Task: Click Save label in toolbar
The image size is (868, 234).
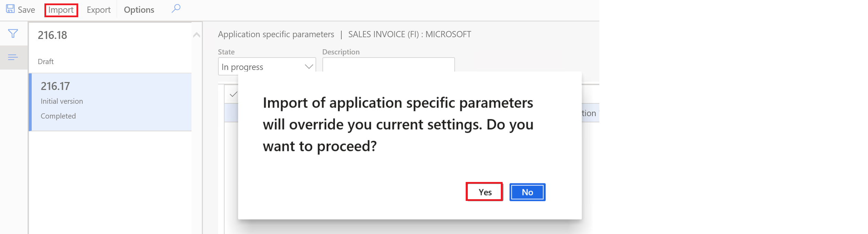Action: 27,10
